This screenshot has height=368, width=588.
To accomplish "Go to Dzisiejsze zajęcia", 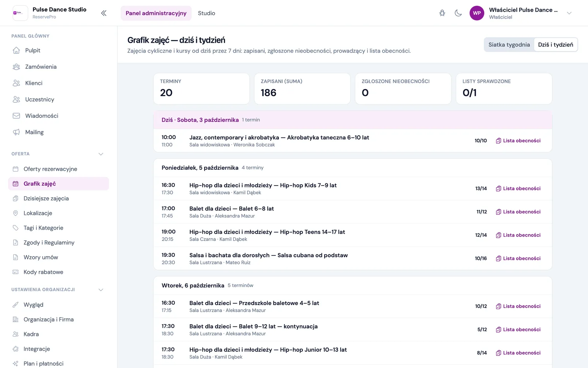I will 58,198.
